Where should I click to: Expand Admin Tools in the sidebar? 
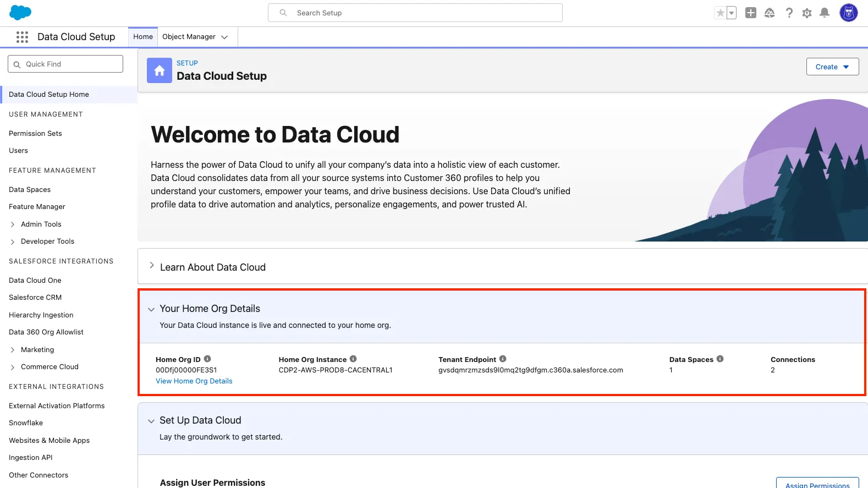13,224
